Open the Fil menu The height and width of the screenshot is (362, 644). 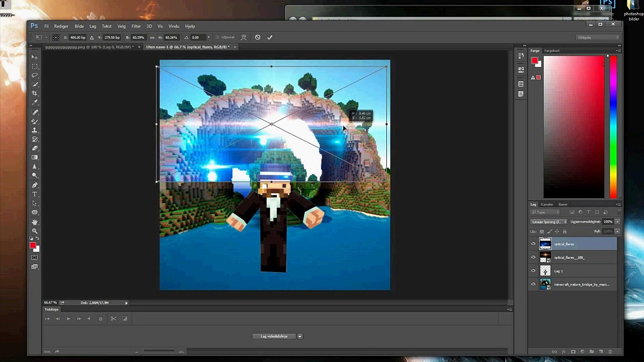(x=46, y=26)
